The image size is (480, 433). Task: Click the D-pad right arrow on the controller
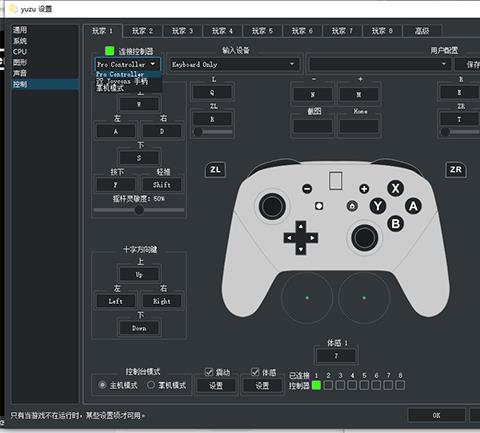pyautogui.click(x=312, y=238)
